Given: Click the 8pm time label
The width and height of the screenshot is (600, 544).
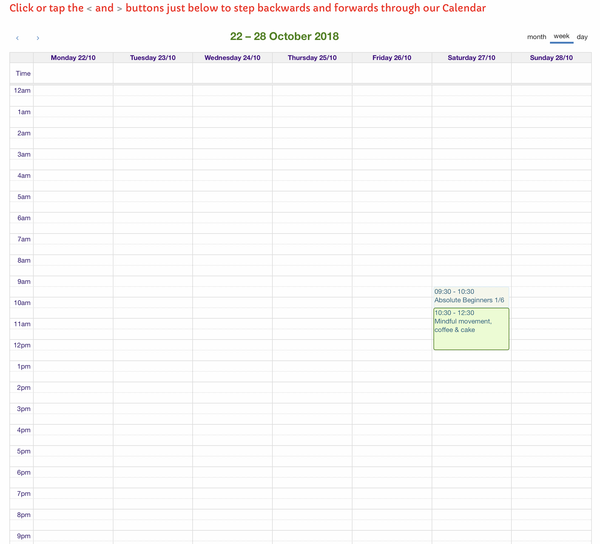Looking at the screenshot, I should [24, 515].
